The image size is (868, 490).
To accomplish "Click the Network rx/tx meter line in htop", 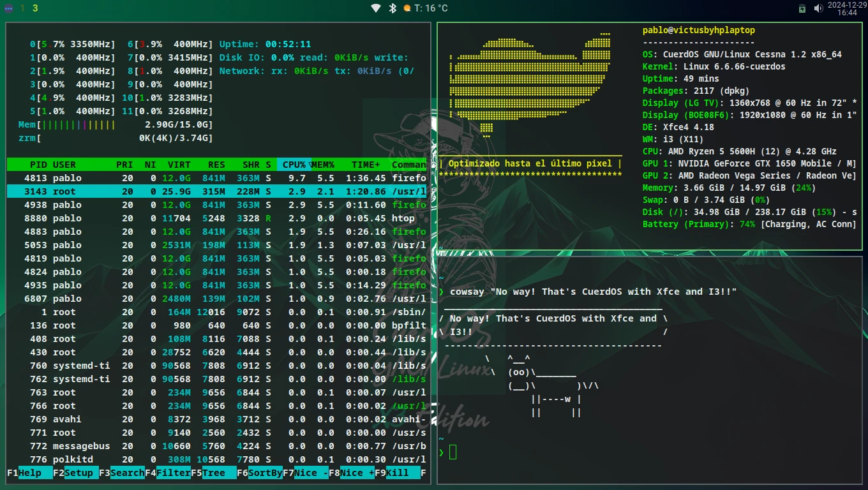I will 317,71.
